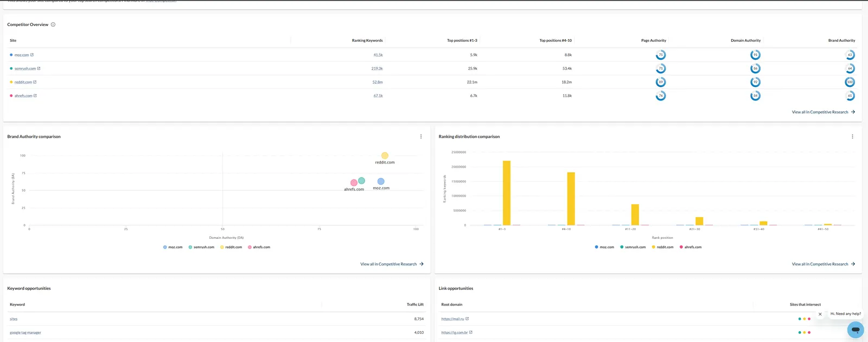Click the reddit.com Brand Authority gauge 100
This screenshot has width=868, height=342.
850,82
